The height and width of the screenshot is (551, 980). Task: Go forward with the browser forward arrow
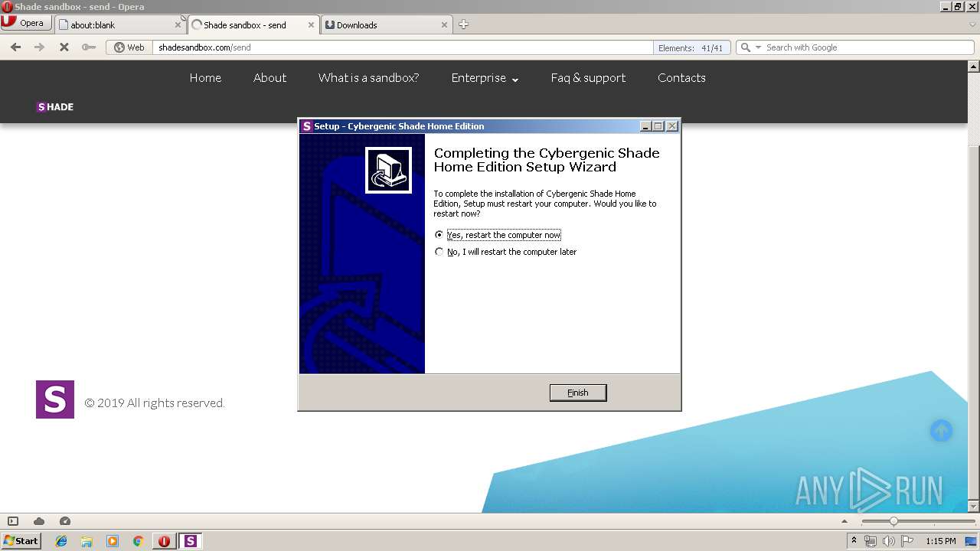tap(39, 47)
